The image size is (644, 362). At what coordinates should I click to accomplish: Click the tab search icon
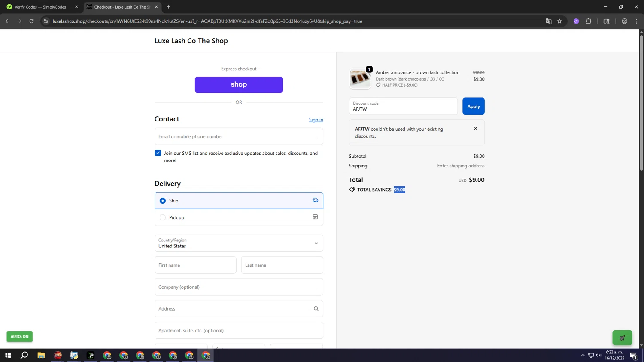pos(607,21)
